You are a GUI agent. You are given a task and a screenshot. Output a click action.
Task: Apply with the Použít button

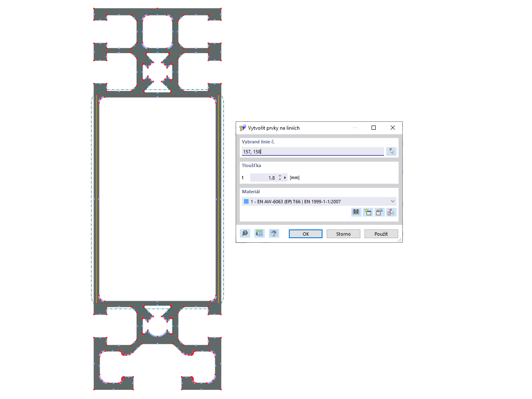[381, 234]
